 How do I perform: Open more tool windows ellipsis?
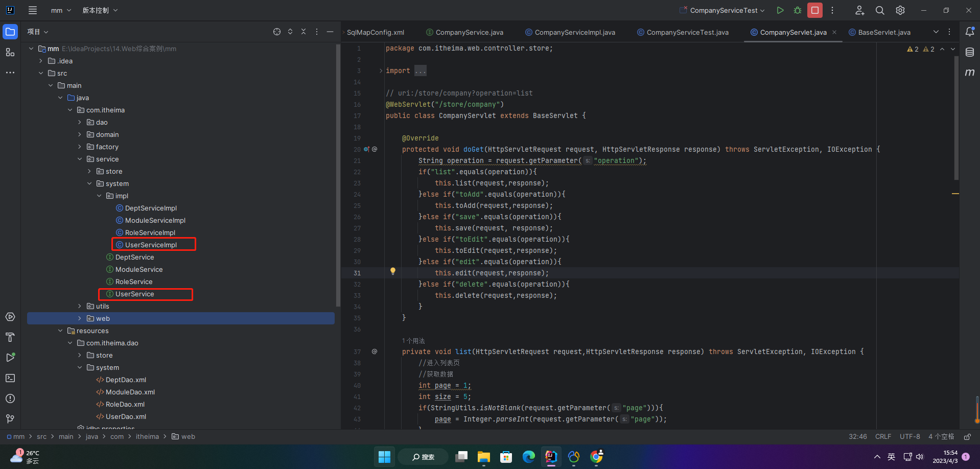pos(10,73)
